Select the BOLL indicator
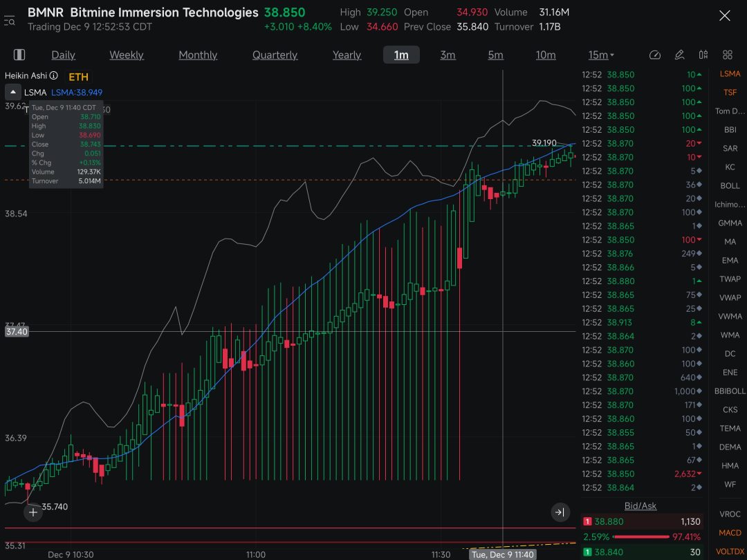 click(x=730, y=186)
